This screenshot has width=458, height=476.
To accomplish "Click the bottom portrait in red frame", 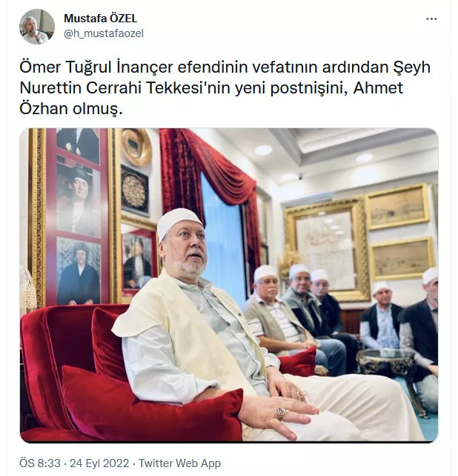I will tap(79, 271).
